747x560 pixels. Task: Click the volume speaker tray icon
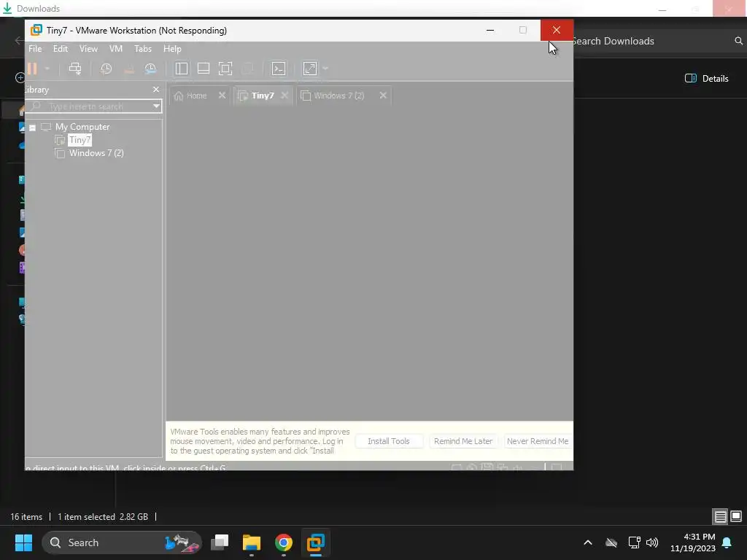[652, 542]
